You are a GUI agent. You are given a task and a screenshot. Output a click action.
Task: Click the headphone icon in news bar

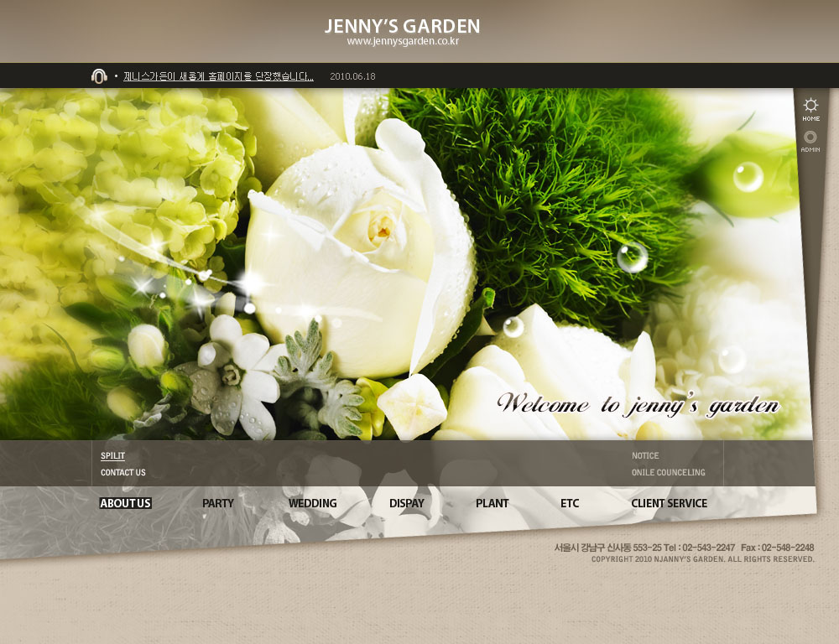(99, 76)
